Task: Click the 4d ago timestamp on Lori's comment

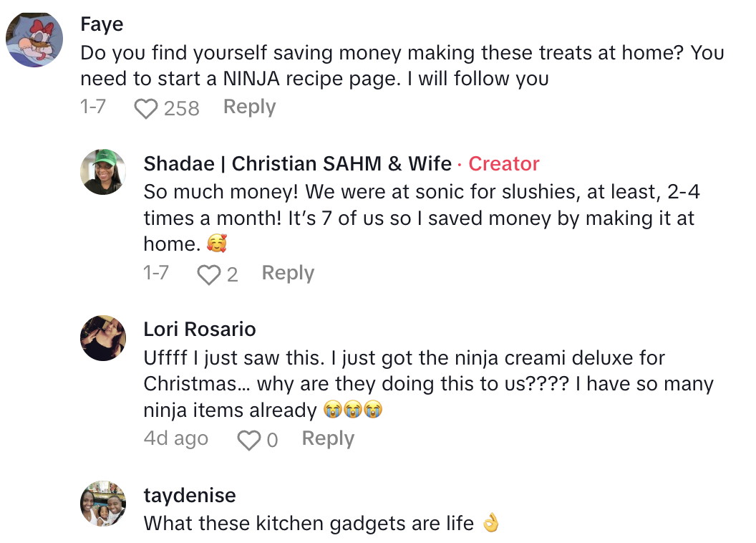Action: point(175,438)
